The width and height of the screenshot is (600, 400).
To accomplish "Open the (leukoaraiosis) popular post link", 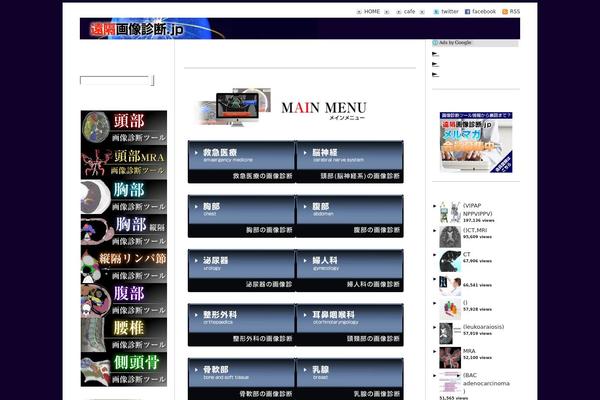I will click(x=483, y=327).
